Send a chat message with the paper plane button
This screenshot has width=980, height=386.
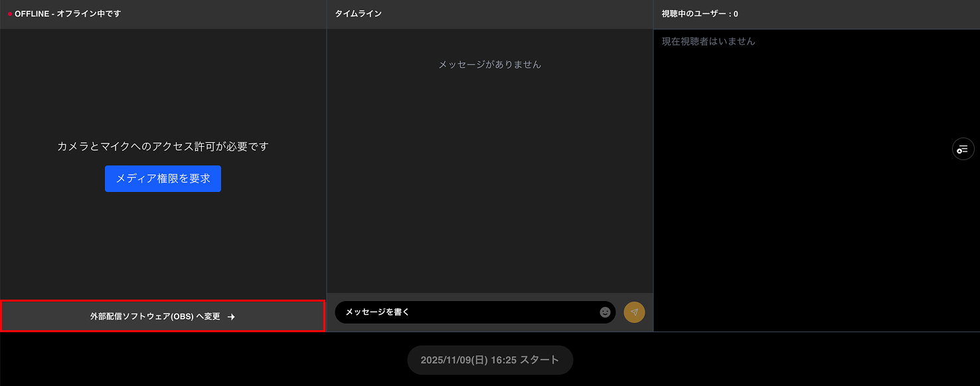click(634, 312)
